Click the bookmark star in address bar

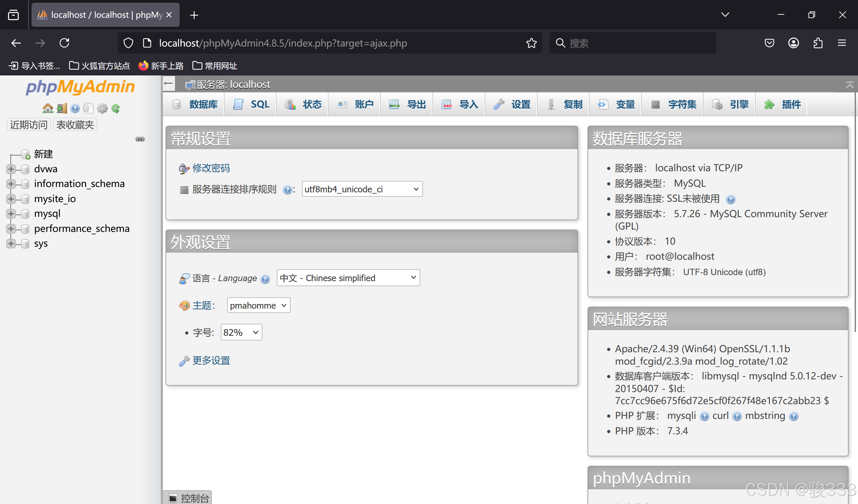(531, 43)
